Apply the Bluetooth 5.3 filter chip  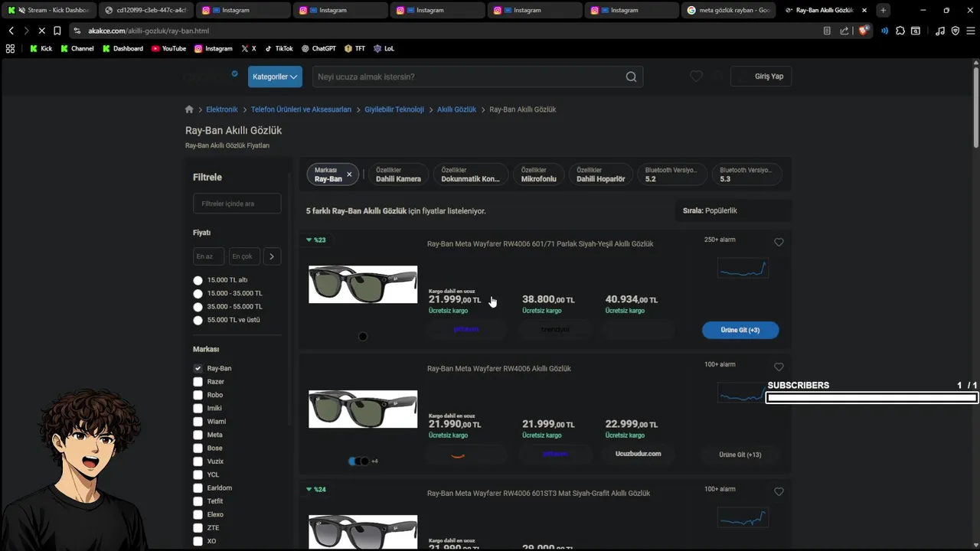click(x=746, y=174)
